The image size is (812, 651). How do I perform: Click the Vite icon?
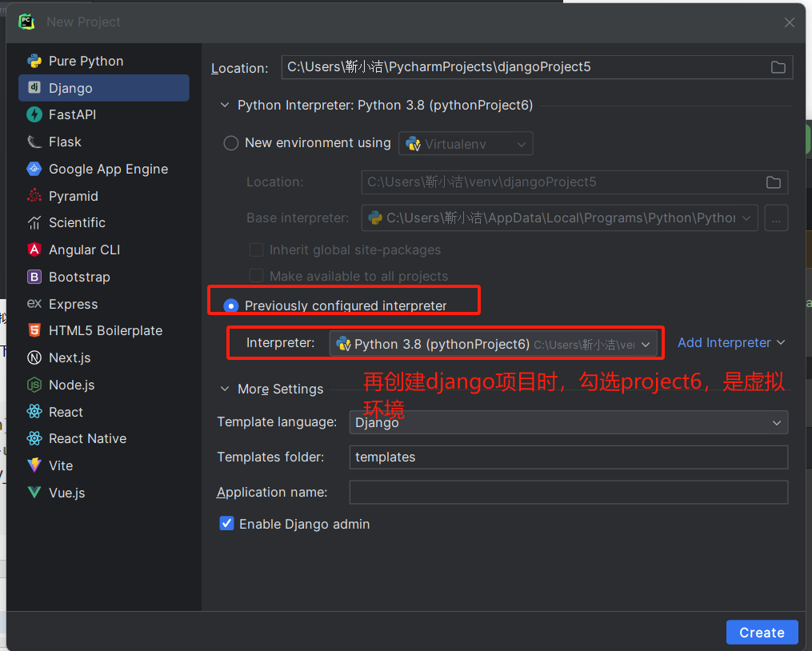34,465
